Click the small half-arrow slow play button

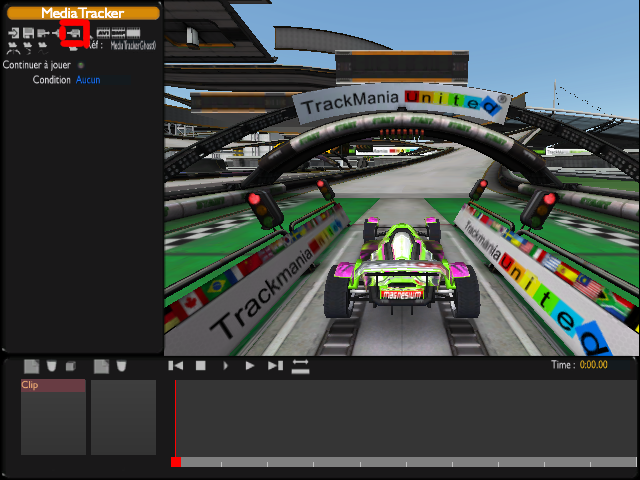(225, 366)
